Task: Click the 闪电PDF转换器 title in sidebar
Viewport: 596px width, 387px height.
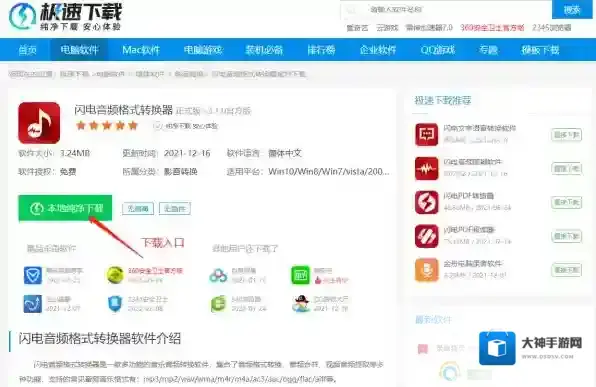Action: pyautogui.click(x=468, y=196)
